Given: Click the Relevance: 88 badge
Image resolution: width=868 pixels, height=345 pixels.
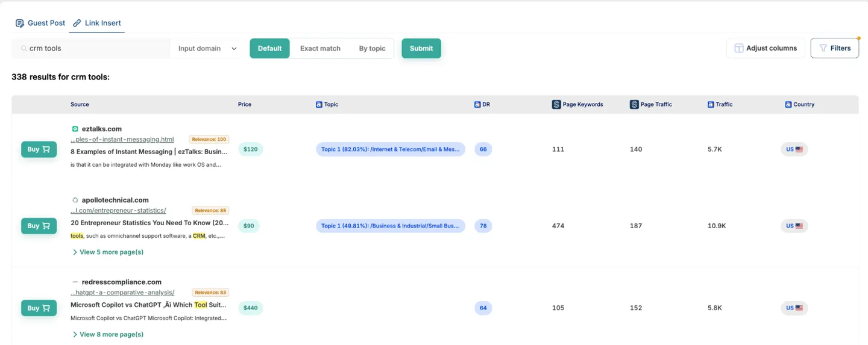Looking at the screenshot, I should (x=210, y=210).
